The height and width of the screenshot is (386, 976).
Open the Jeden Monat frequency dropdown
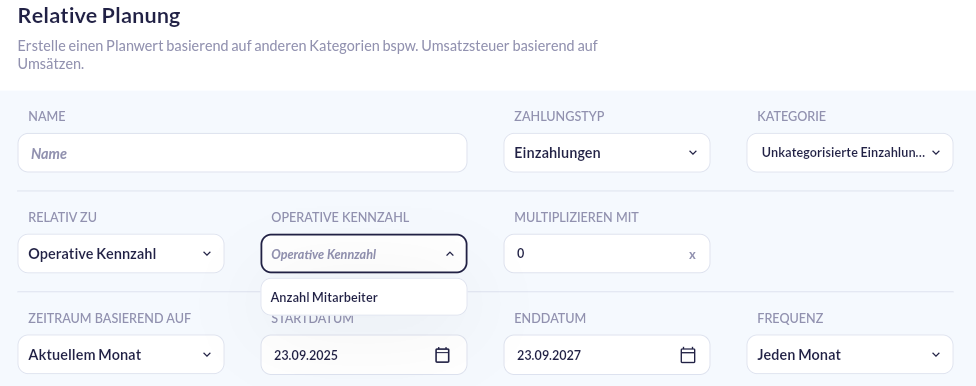[850, 355]
